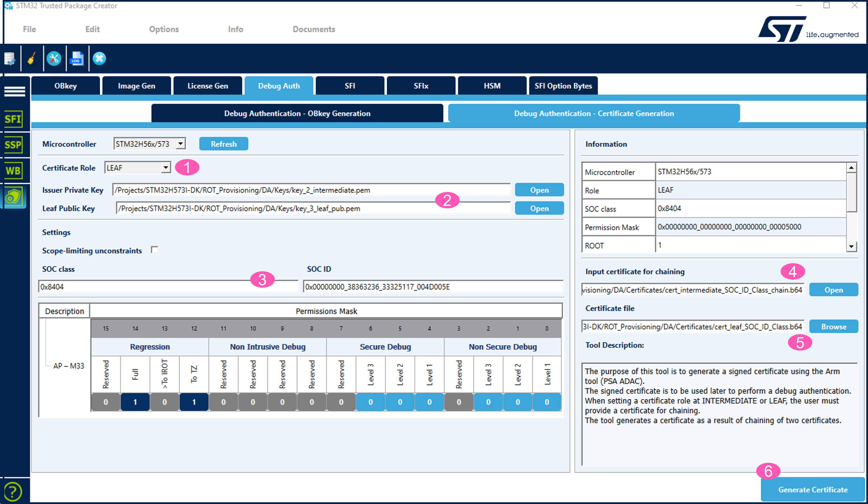Open the wrench and screwdriver settings icon
The width and height of the screenshot is (868, 504).
pos(54,59)
